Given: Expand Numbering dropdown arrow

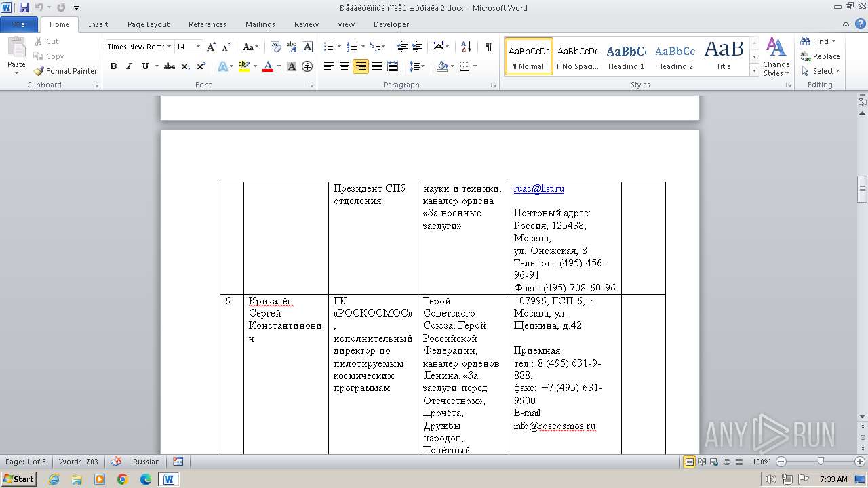Looking at the screenshot, I should (x=363, y=47).
